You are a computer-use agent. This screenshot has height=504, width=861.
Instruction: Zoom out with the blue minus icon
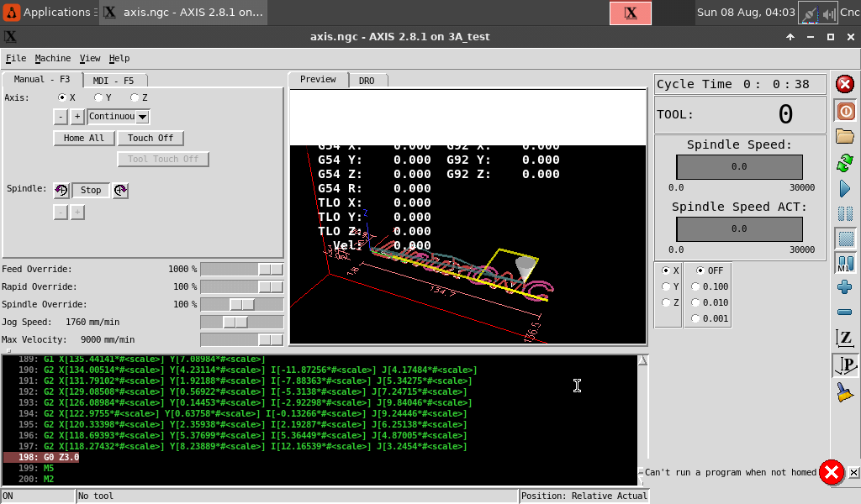[845, 312]
